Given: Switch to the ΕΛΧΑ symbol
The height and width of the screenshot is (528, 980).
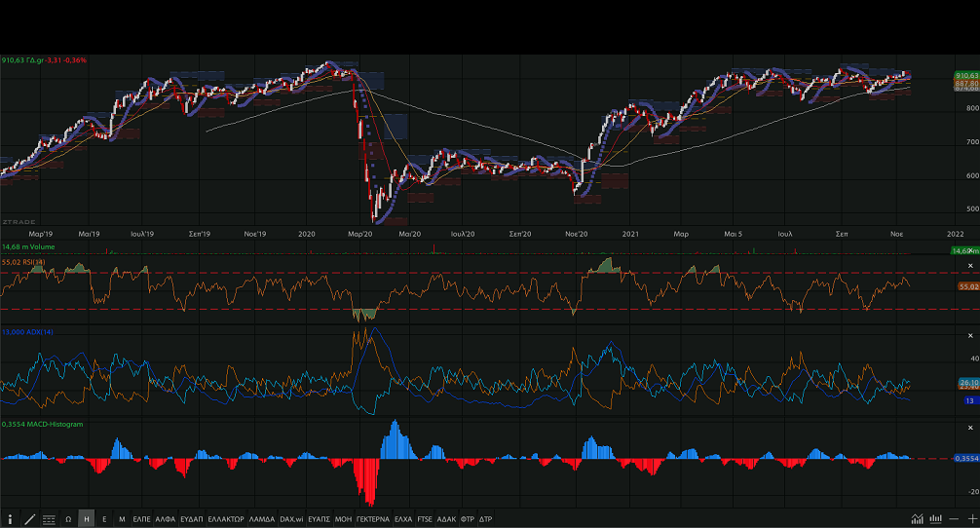Looking at the screenshot, I should coord(403,519).
